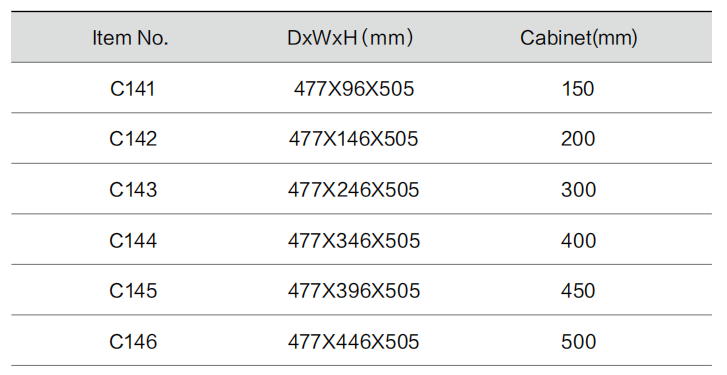The width and height of the screenshot is (727, 375).
Task: Select cabinet size 150
Action: click(578, 89)
